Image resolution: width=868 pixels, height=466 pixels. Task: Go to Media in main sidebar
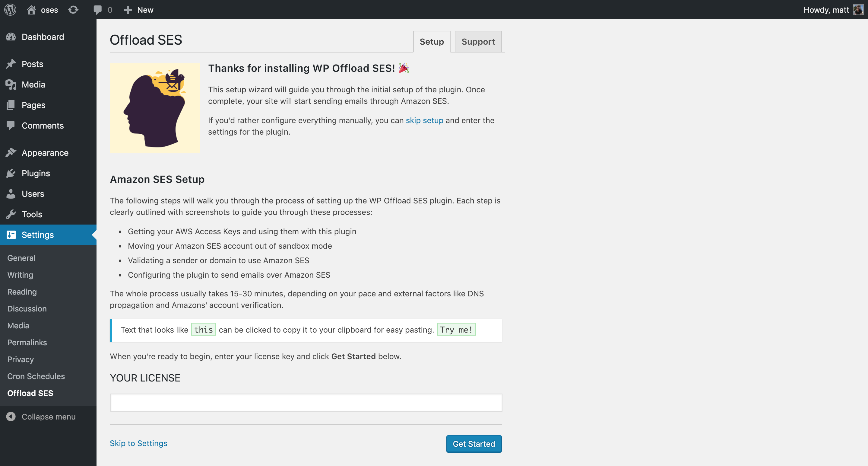pyautogui.click(x=33, y=85)
